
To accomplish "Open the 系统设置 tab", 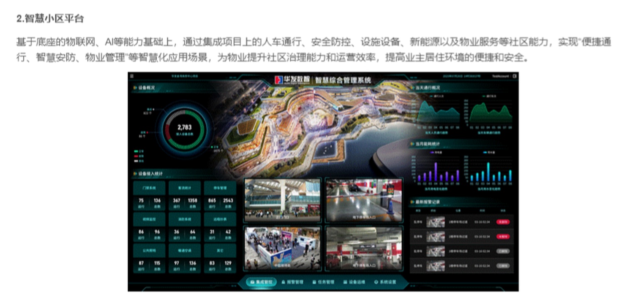I will 385,282.
